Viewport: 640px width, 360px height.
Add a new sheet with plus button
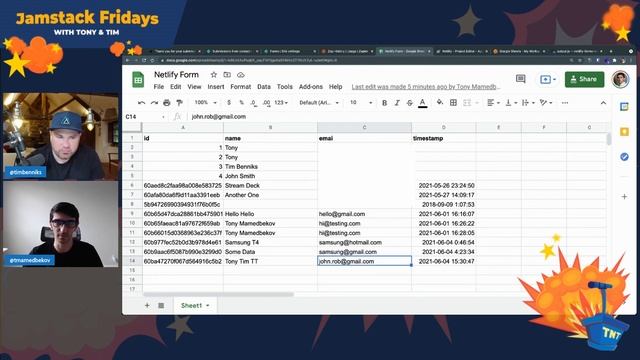[x=147, y=305]
